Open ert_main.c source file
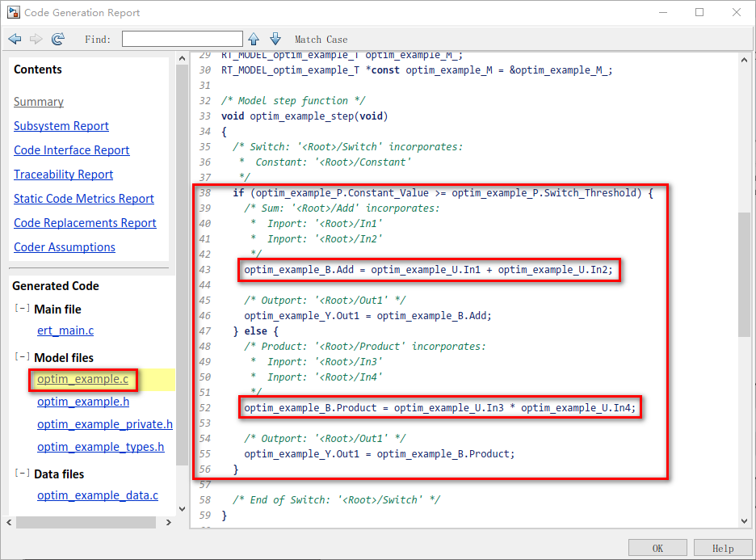756x560 pixels. (65, 331)
